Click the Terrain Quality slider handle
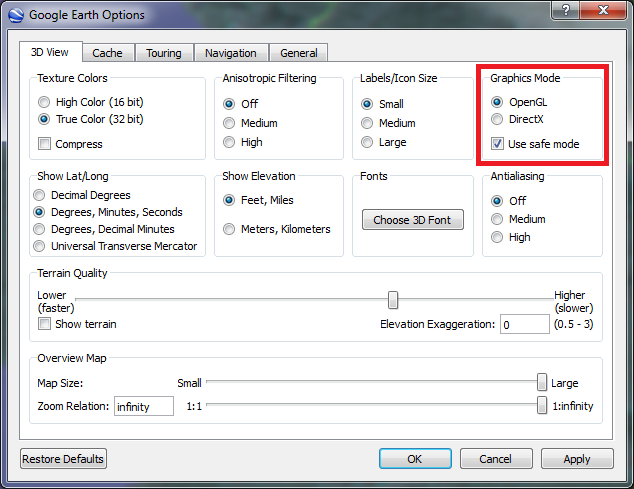Screen dimensions: 634x489 pos(393,300)
